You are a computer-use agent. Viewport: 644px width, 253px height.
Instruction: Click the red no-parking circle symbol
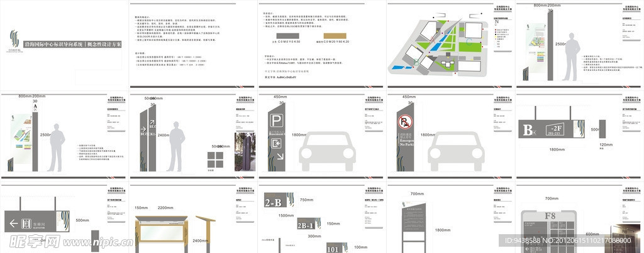[x=404, y=122]
